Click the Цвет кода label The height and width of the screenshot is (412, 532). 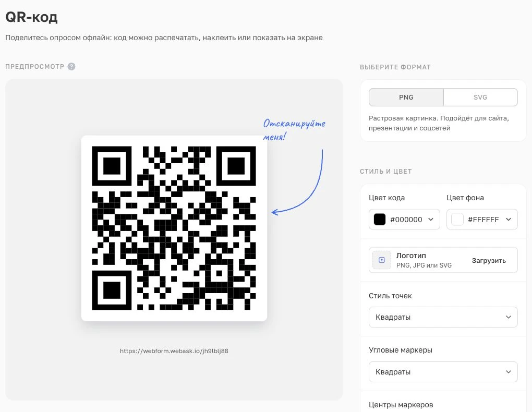coord(386,198)
